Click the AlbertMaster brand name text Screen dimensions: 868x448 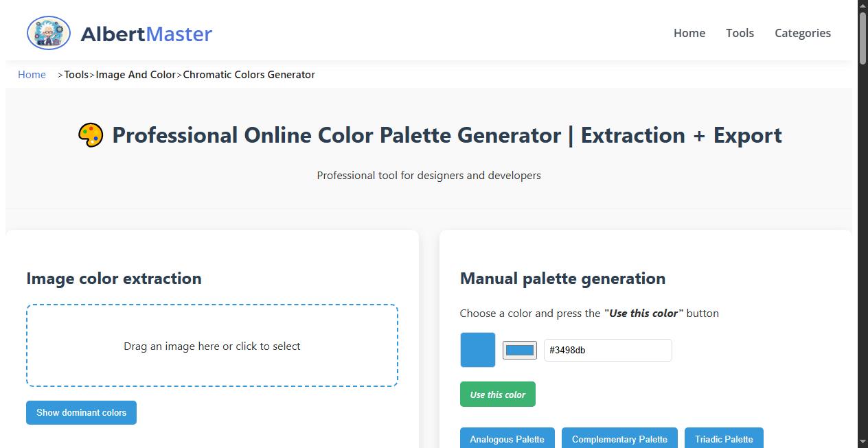[146, 32]
